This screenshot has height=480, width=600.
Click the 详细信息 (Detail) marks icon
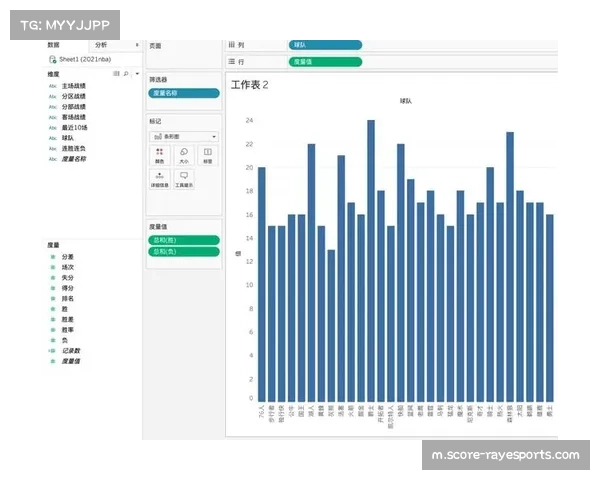160,178
